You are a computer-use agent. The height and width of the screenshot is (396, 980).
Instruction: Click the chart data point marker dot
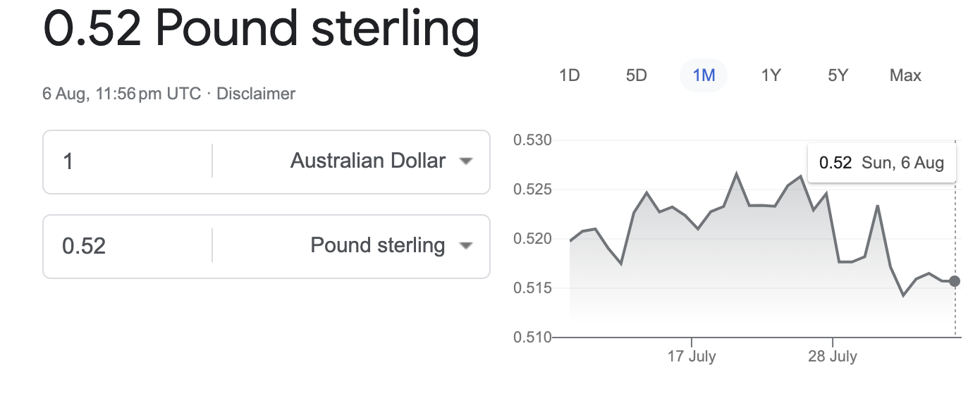(955, 281)
